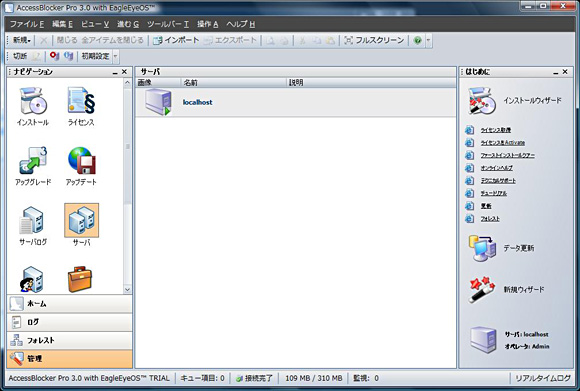The width and height of the screenshot is (580, 391).
Task: Click the データ更新 icon
Action: point(482,248)
